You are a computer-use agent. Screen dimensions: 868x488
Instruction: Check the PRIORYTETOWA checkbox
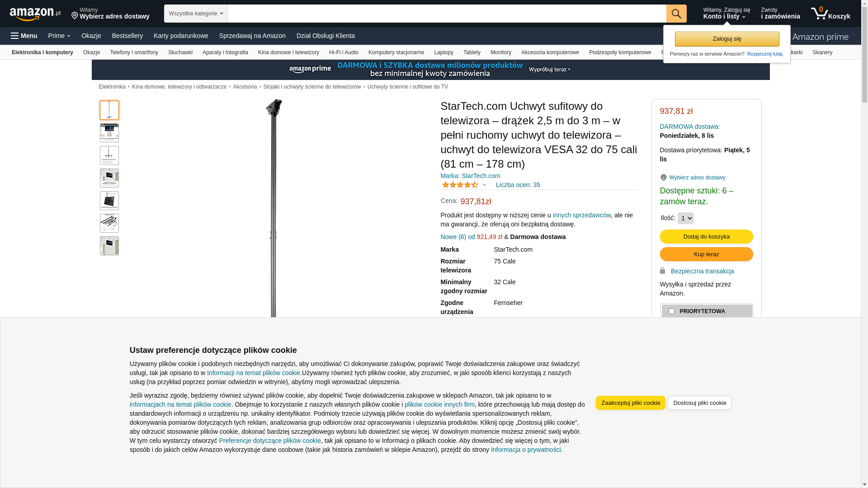pos(671,311)
